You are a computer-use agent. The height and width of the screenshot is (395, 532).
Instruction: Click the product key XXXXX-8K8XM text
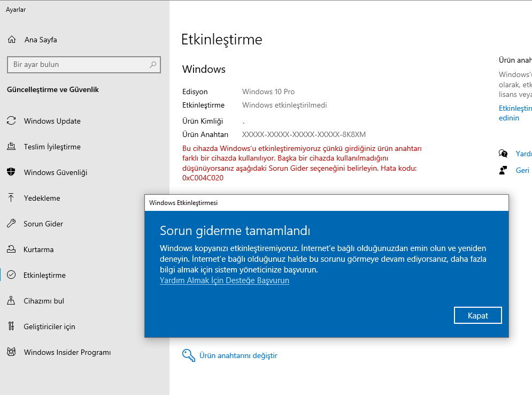pos(304,134)
